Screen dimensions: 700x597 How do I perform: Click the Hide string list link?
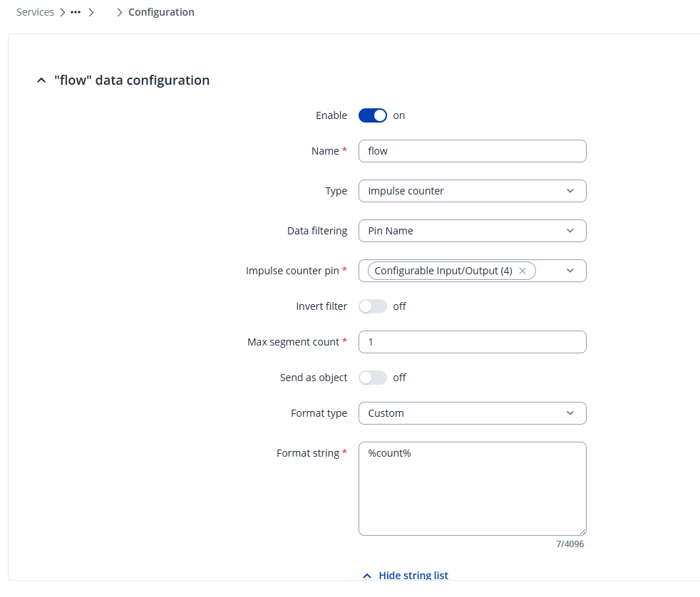(413, 576)
